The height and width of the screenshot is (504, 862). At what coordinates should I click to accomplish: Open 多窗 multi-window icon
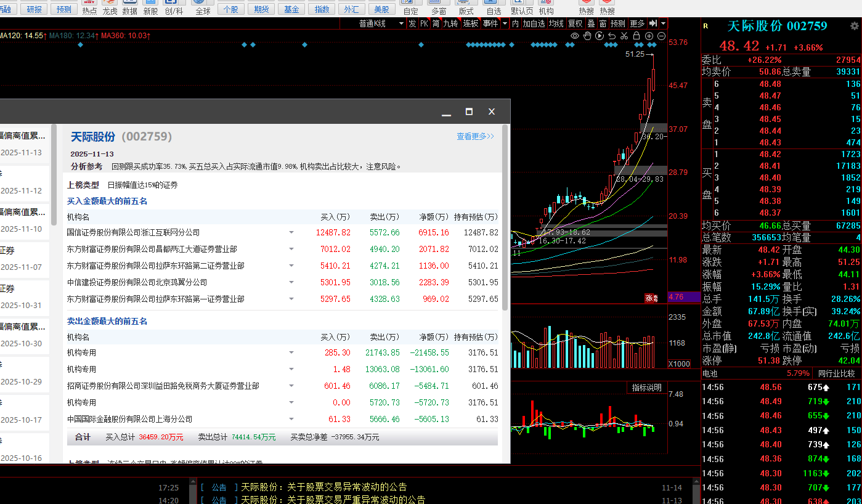[439, 7]
